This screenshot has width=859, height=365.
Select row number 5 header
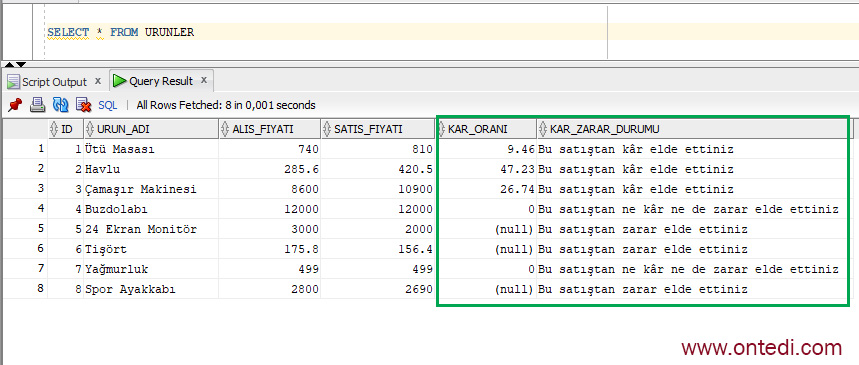click(26, 229)
